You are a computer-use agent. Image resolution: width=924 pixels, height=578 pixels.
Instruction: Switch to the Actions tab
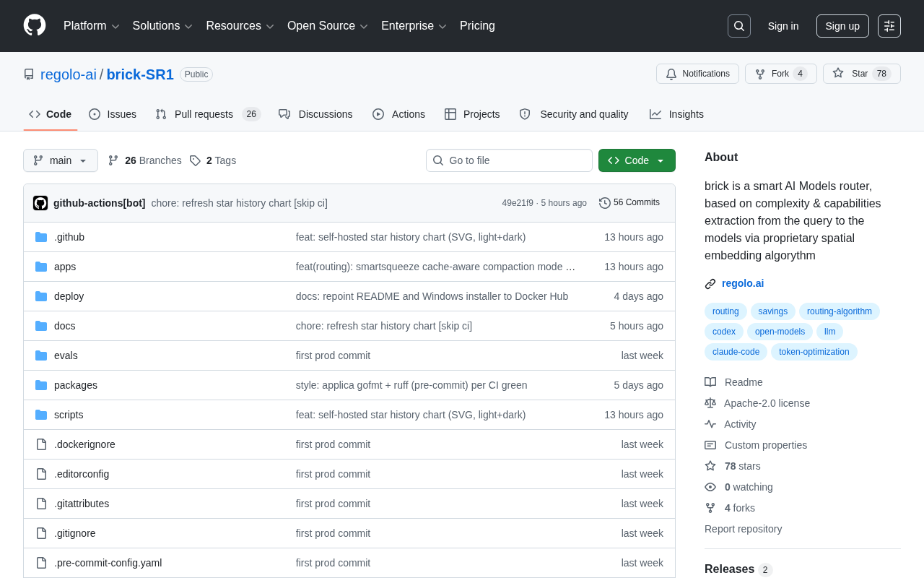398,114
